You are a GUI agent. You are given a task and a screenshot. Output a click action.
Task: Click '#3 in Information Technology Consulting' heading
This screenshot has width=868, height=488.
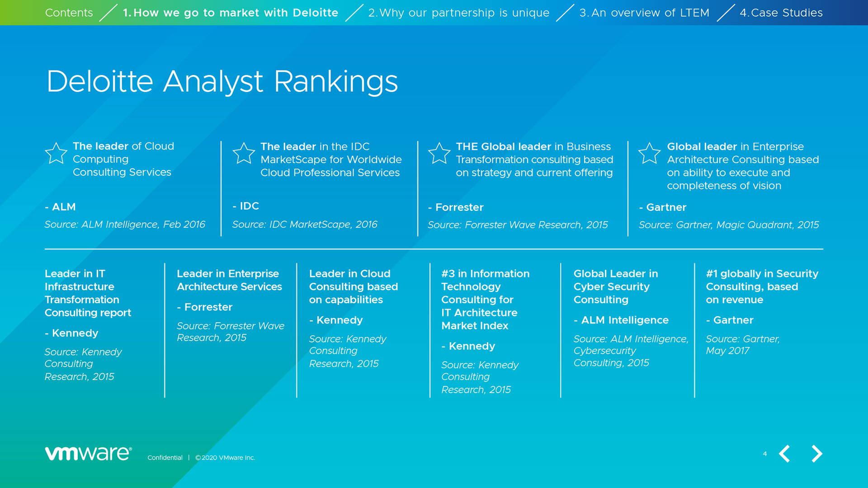click(485, 300)
